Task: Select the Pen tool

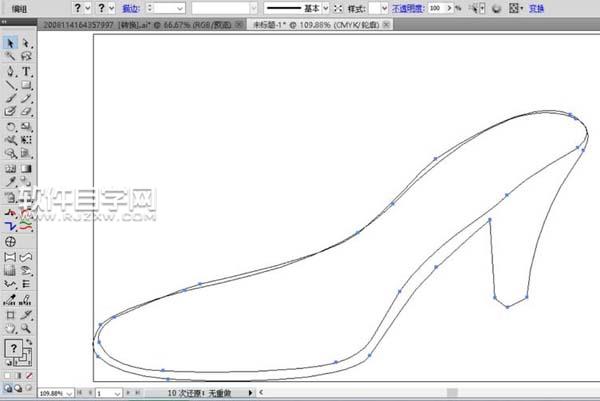Action: click(x=11, y=72)
